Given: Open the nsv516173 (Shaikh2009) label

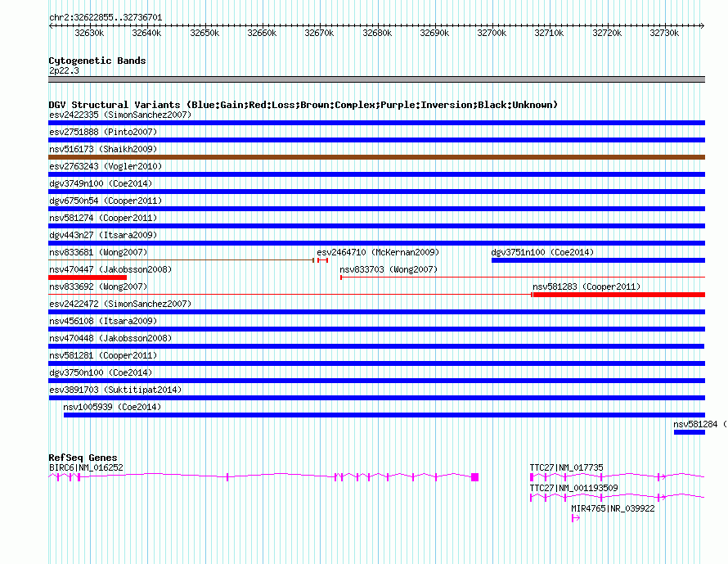Looking at the screenshot, I should 103,149.
